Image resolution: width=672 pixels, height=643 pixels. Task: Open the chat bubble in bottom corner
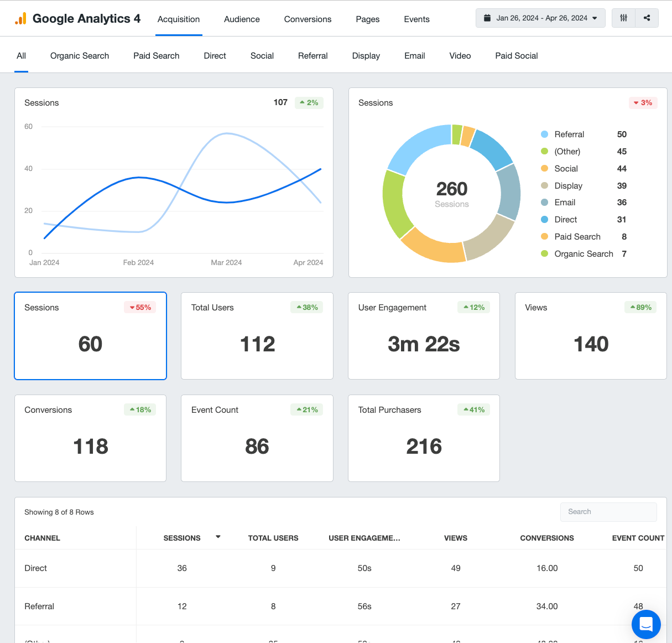click(x=645, y=624)
